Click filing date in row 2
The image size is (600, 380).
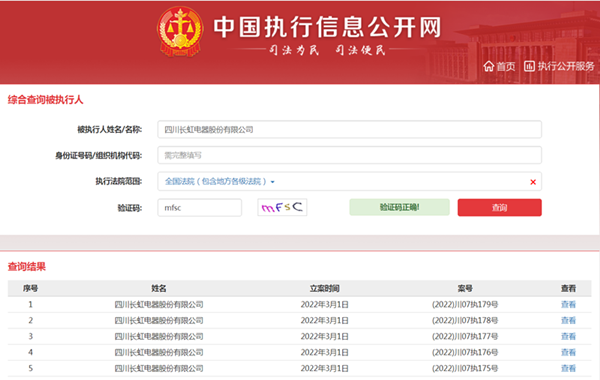click(324, 320)
